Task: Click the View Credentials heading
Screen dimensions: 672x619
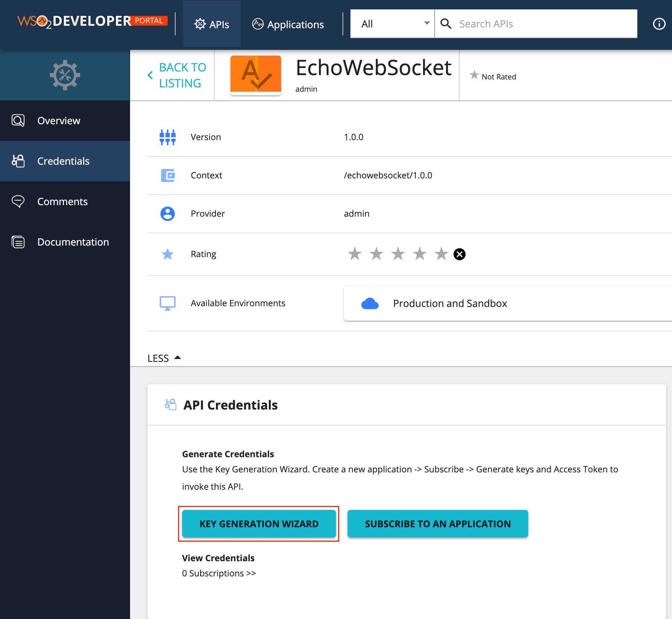Action: pos(218,558)
